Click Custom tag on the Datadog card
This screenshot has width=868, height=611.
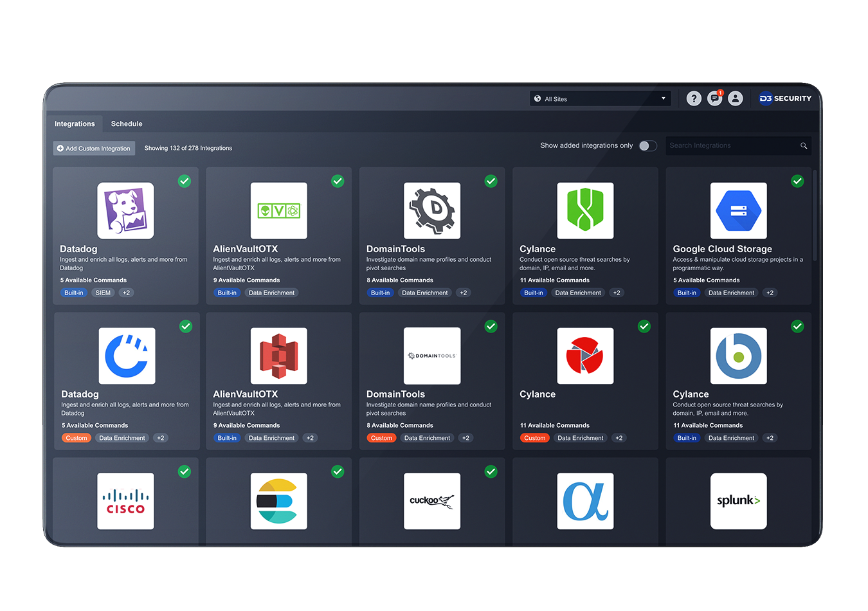[x=77, y=438]
